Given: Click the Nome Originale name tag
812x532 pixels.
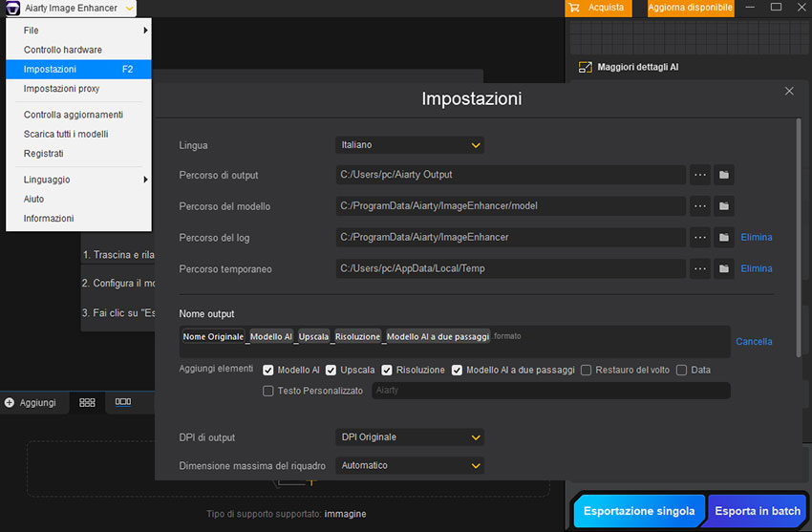Looking at the screenshot, I should tap(213, 336).
